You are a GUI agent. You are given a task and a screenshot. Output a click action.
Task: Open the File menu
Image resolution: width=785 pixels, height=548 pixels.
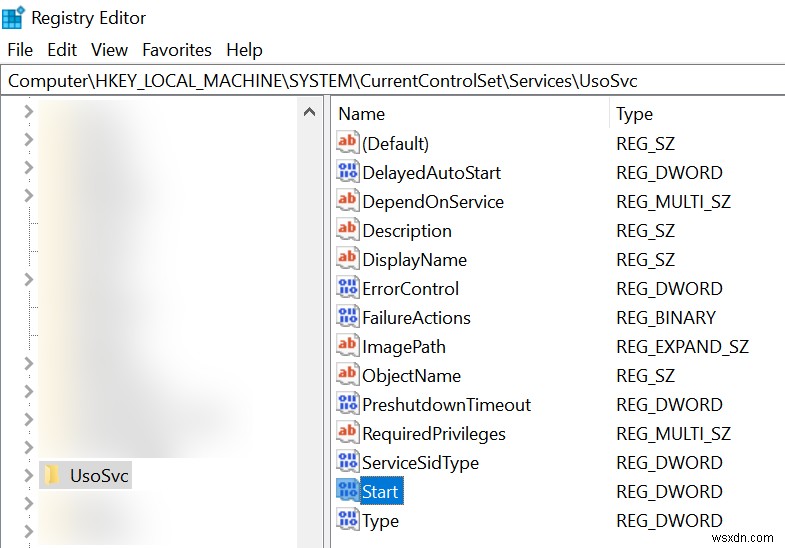tap(20, 50)
